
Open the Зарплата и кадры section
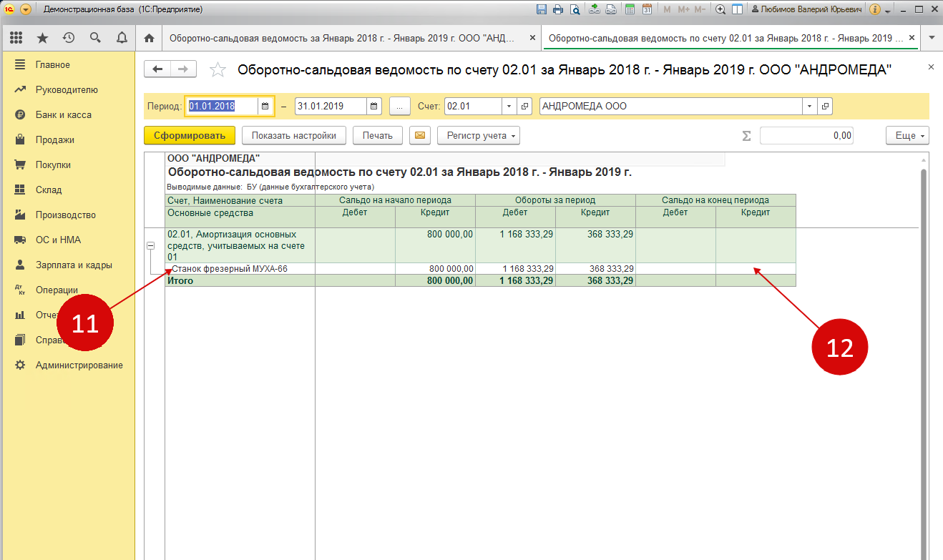point(74,265)
